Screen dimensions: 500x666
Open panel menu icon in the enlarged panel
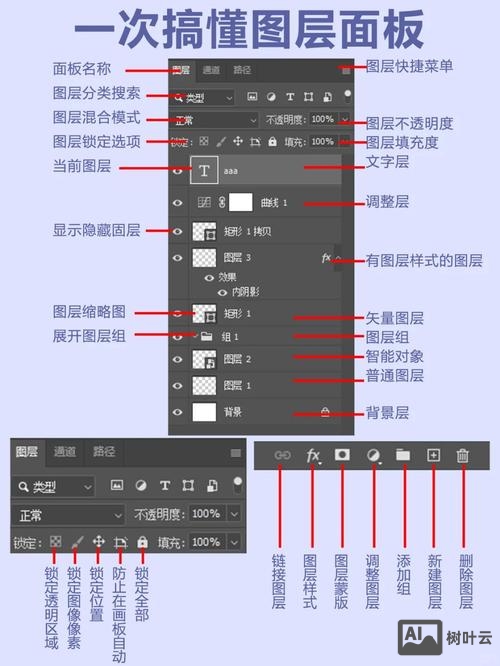(x=236, y=453)
